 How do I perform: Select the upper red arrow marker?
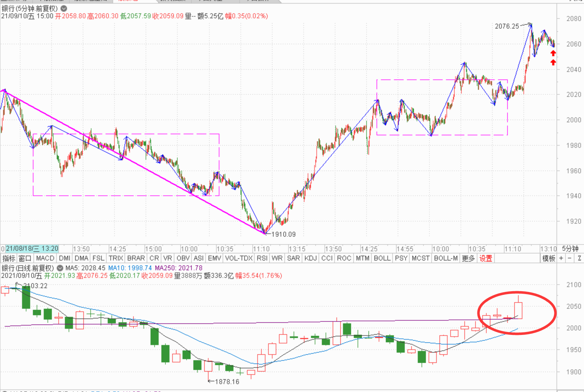(x=553, y=53)
